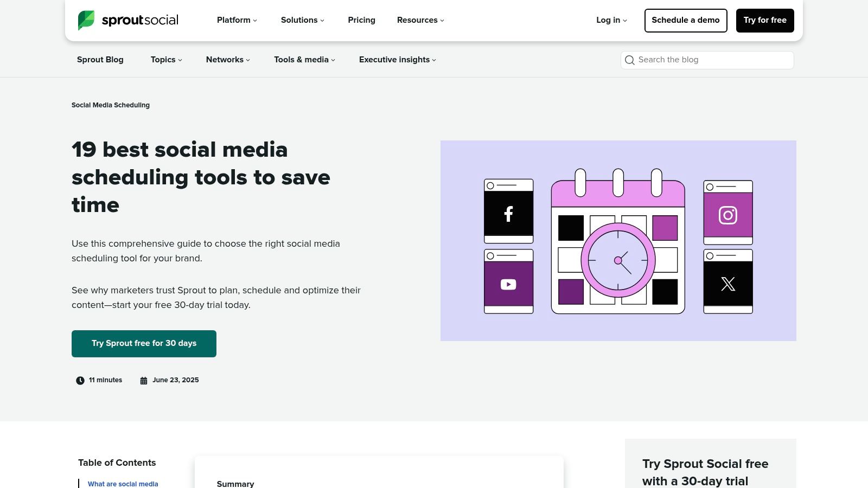The width and height of the screenshot is (868, 488).
Task: Click the article hero illustration
Action: pos(618,241)
